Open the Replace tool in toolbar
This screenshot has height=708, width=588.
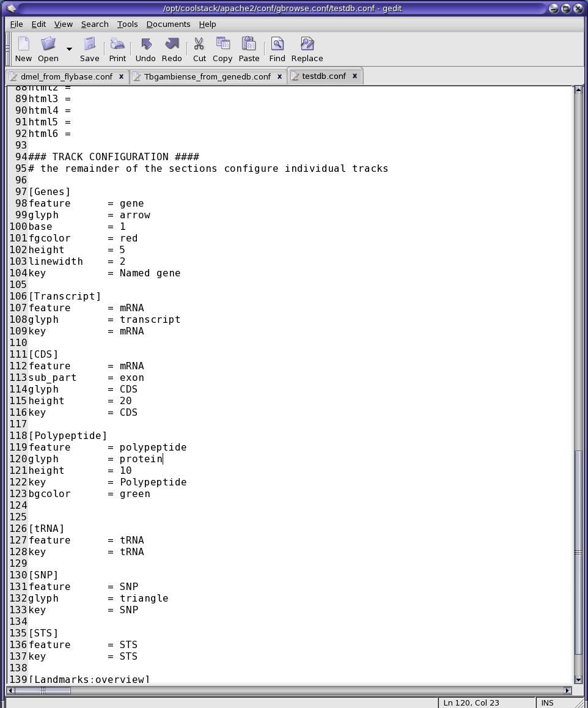[x=307, y=49]
